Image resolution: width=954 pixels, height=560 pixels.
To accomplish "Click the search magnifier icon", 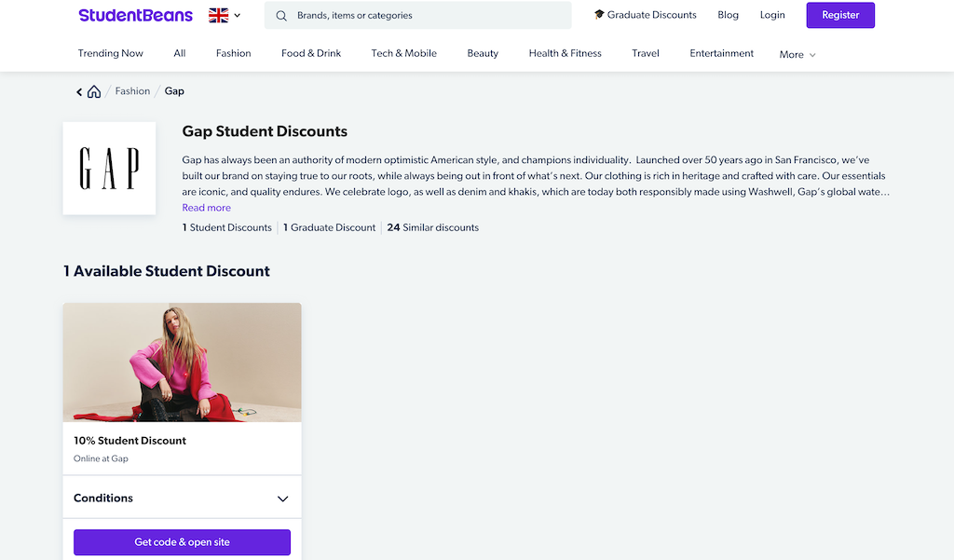I will (x=281, y=16).
